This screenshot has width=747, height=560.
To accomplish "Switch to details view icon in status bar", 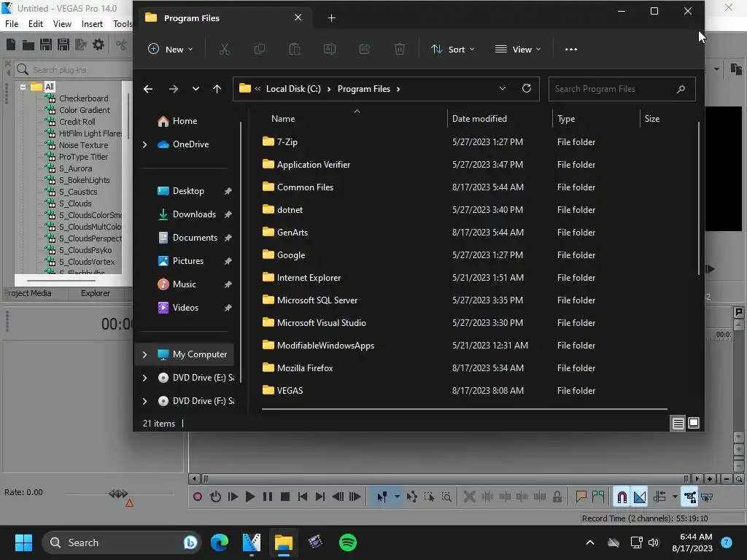I will click(678, 423).
